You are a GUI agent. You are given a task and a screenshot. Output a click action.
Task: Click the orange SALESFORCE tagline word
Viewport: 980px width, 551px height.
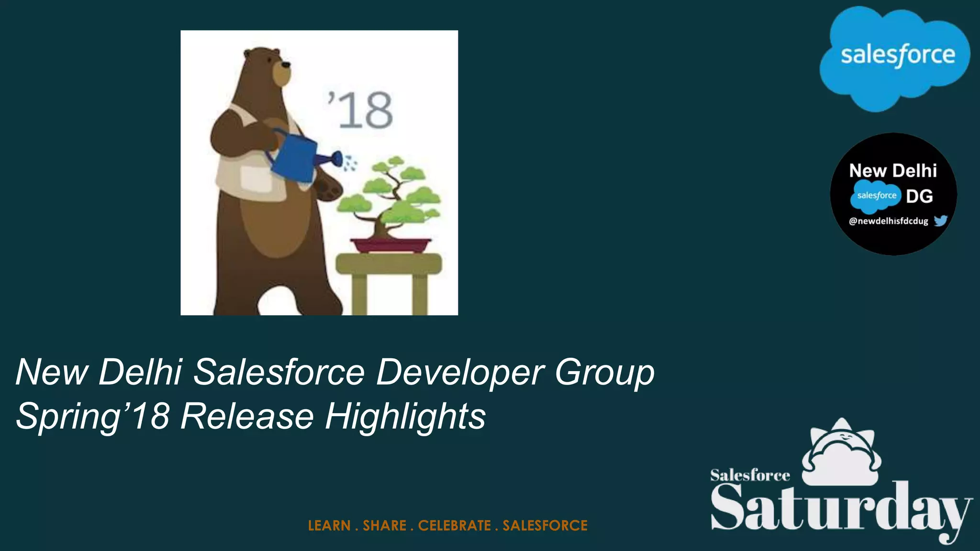coord(545,526)
